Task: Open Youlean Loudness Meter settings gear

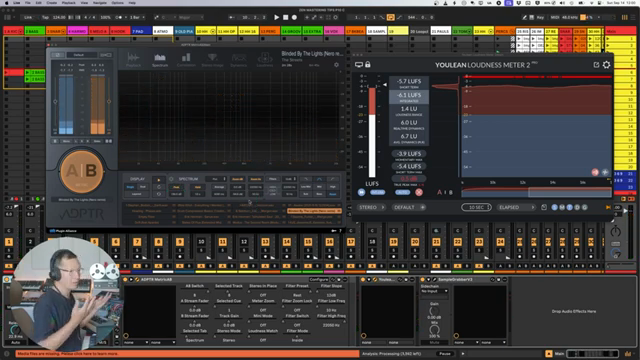Action: (x=607, y=65)
